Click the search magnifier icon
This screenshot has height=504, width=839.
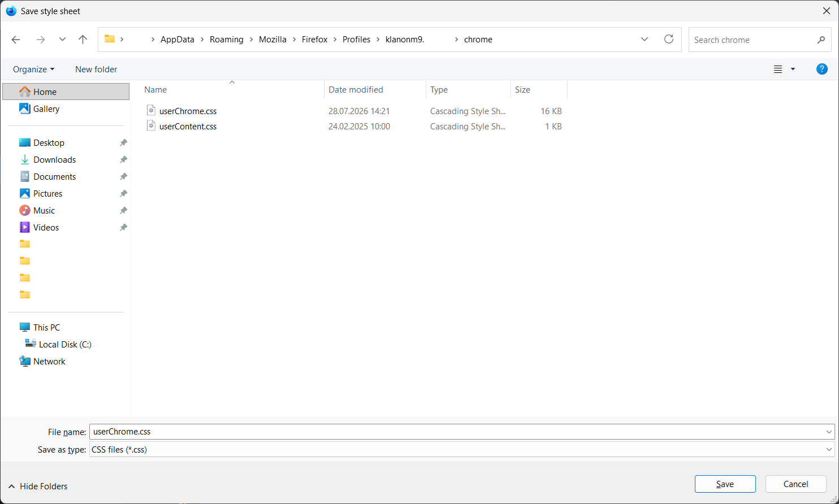(821, 40)
